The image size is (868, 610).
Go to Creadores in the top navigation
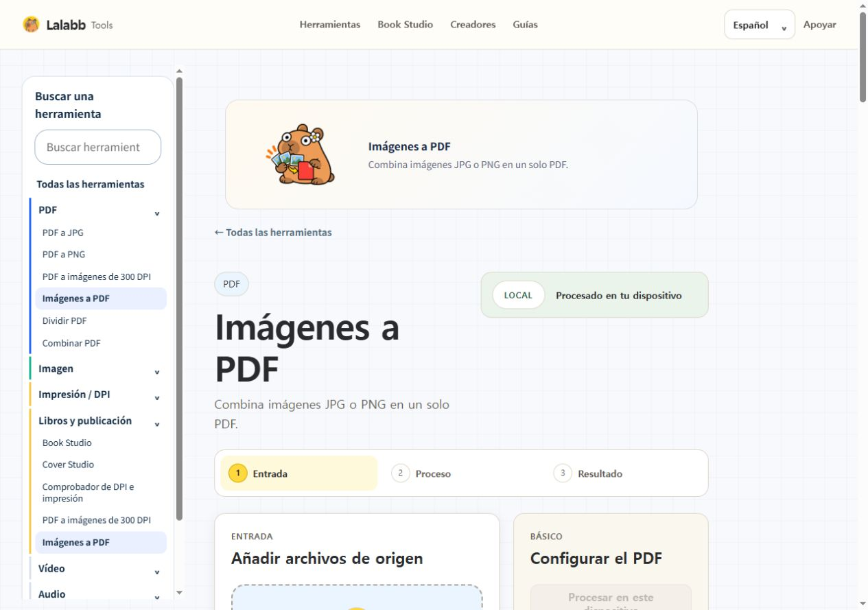(x=473, y=25)
